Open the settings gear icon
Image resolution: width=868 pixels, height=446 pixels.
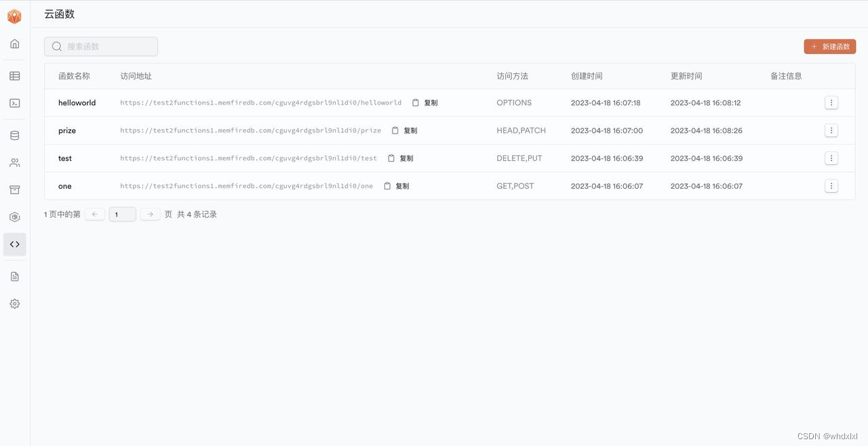coord(14,303)
